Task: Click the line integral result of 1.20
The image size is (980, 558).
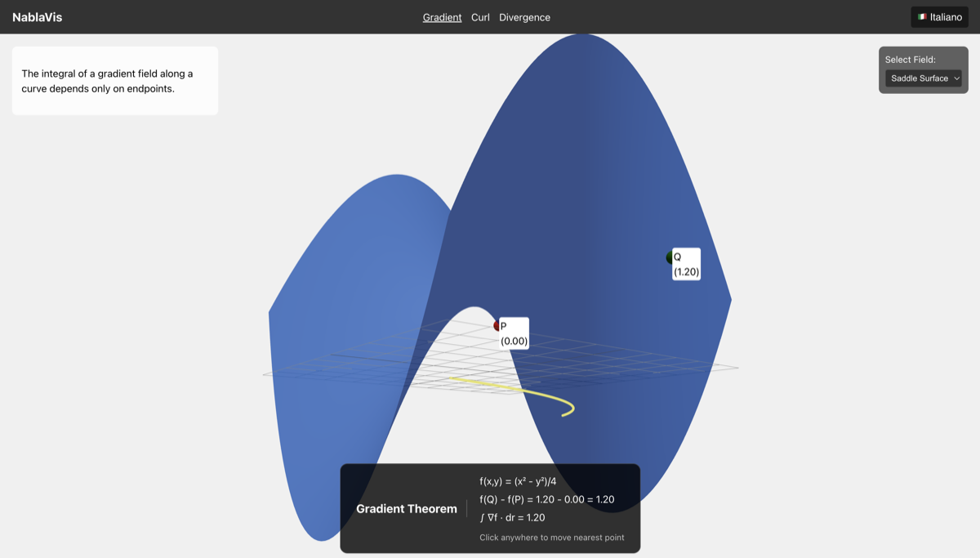Action: click(x=513, y=517)
